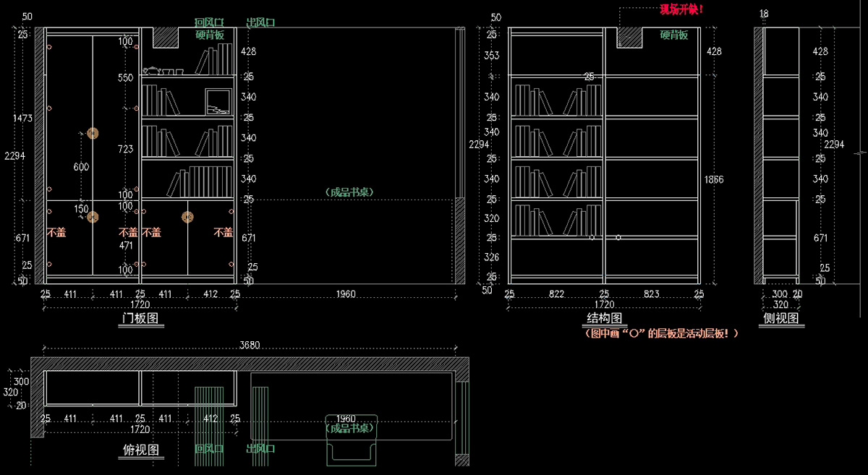Viewport: 868px width, 475px height.
Task: Click the 回风口 label at the top
Action: coord(210,22)
